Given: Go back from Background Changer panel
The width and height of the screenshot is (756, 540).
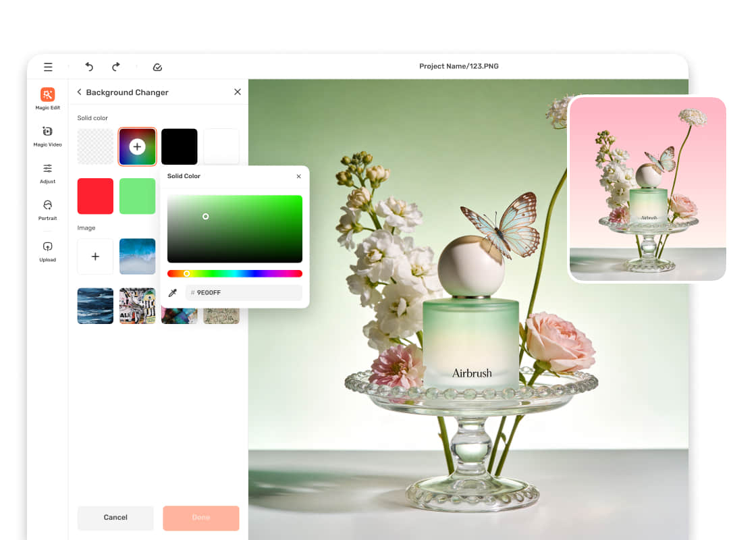Looking at the screenshot, I should pyautogui.click(x=79, y=92).
